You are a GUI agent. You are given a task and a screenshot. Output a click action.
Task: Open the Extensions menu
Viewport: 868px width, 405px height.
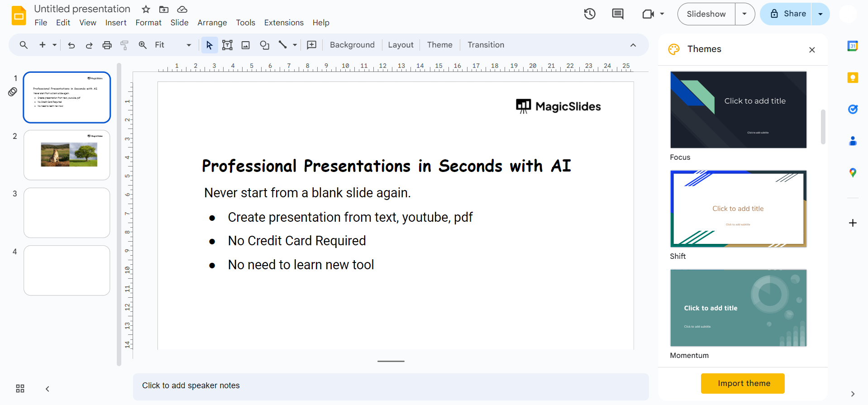tap(284, 23)
